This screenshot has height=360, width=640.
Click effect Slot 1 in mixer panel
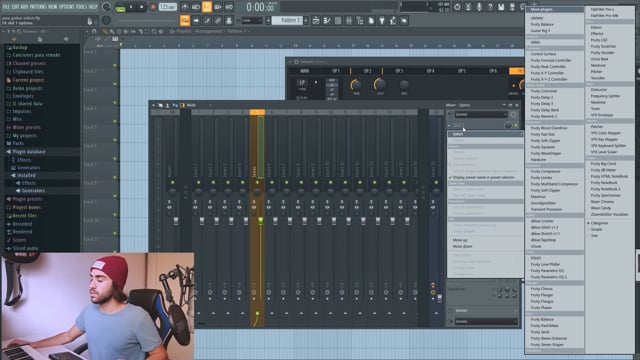[x=477, y=126]
